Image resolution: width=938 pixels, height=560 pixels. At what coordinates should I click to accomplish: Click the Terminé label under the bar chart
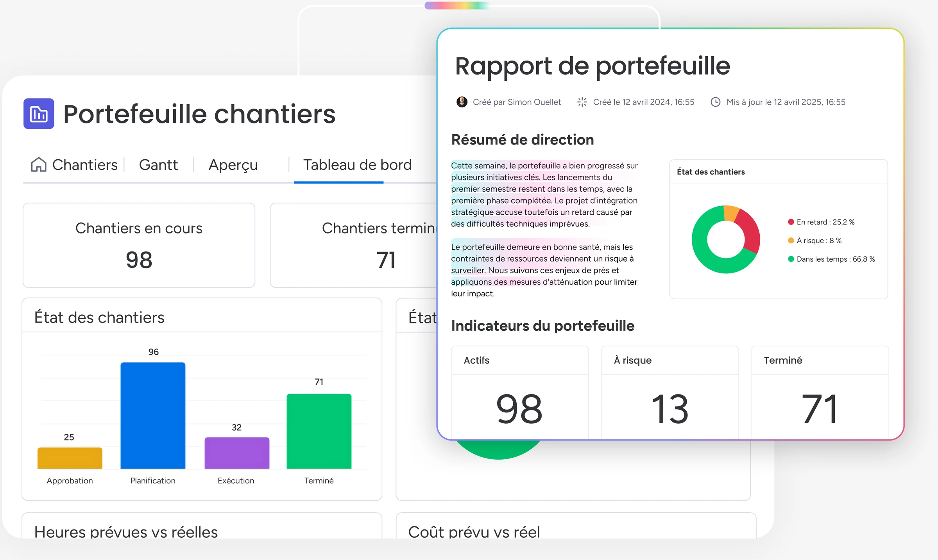pyautogui.click(x=319, y=481)
